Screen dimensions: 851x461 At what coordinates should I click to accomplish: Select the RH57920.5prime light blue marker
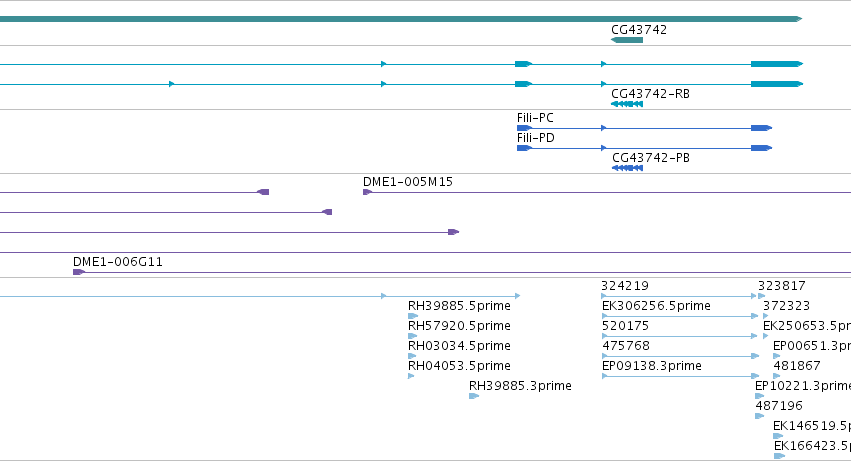pos(412,336)
